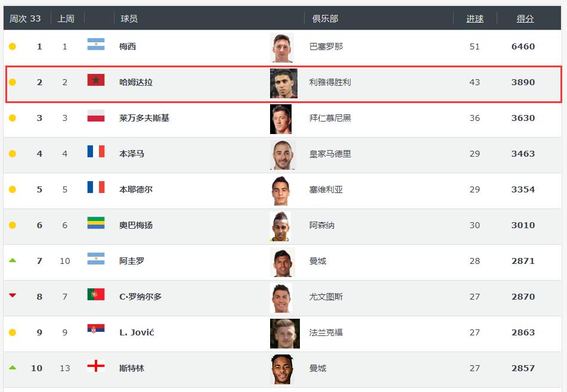This screenshot has height=392, width=567.
Task: Click green up arrow in 阿圭罗 row
Action: point(13,260)
